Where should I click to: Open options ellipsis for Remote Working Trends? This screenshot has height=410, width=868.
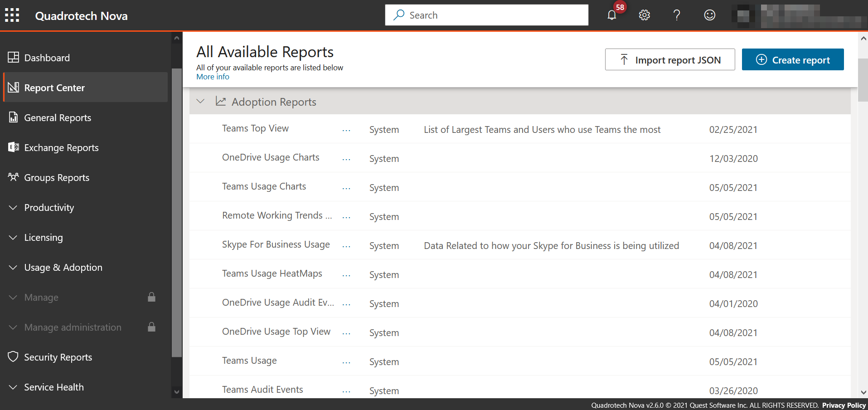(346, 218)
